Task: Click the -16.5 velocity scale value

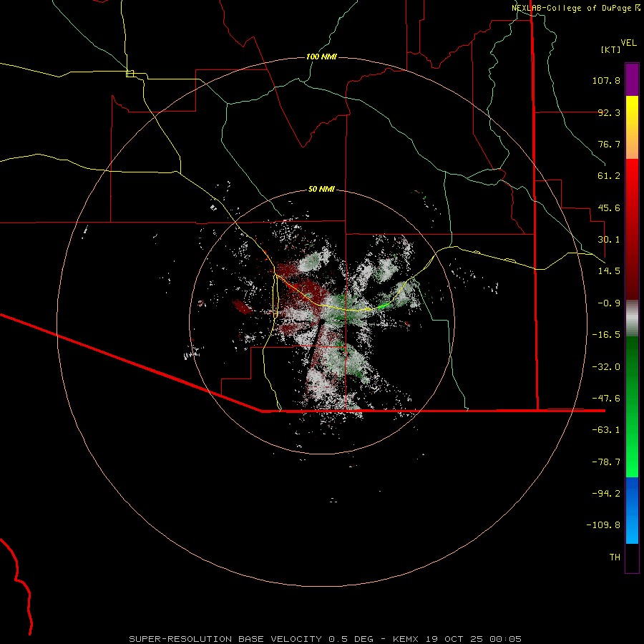Action: click(606, 335)
